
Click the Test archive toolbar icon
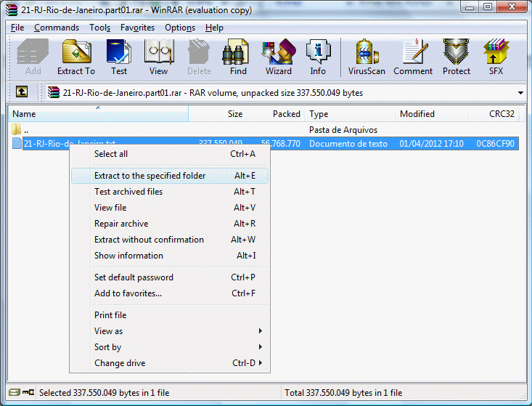pos(119,57)
